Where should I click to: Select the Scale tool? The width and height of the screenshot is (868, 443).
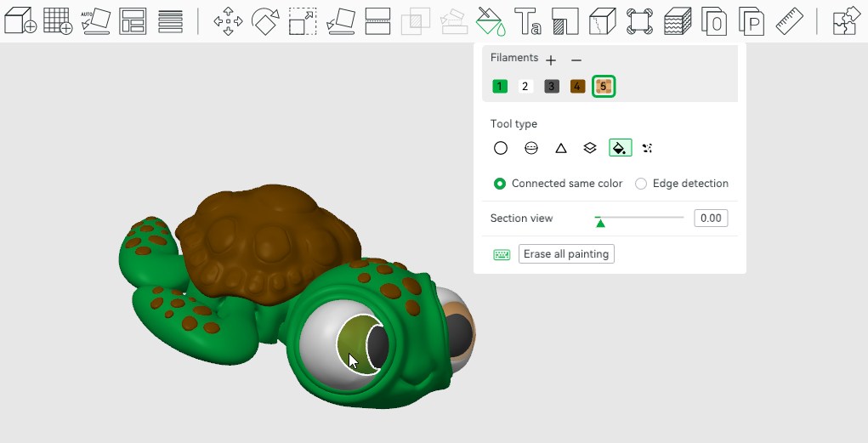tap(303, 21)
